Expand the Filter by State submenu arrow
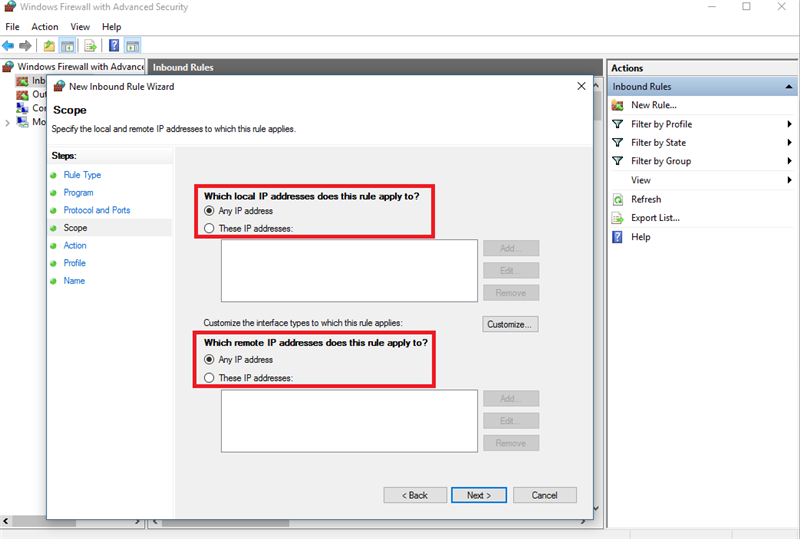Viewport: 800px width, 539px height. (x=789, y=143)
